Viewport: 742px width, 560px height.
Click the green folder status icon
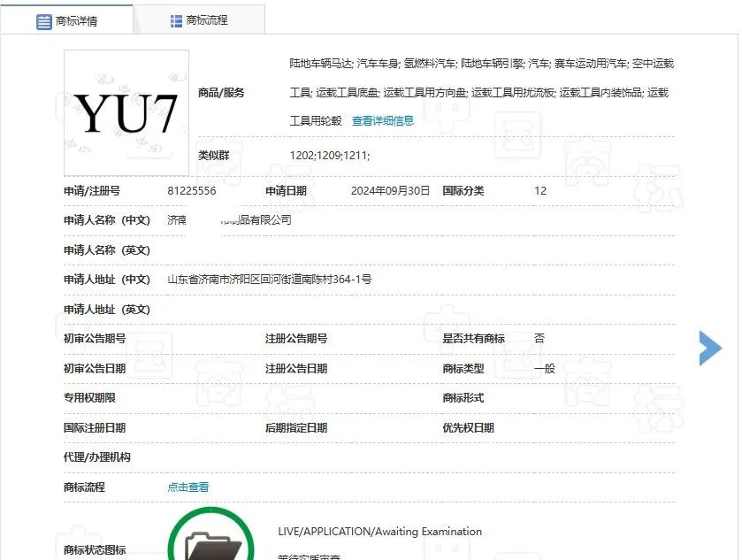211,534
